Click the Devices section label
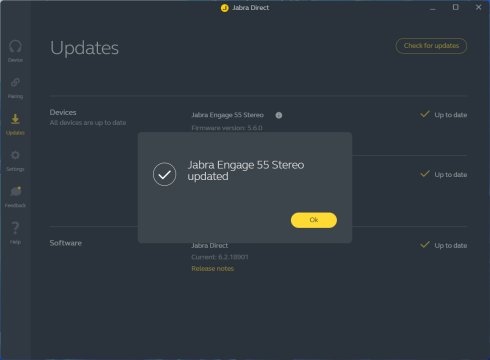The height and width of the screenshot is (360, 490). coord(63,112)
